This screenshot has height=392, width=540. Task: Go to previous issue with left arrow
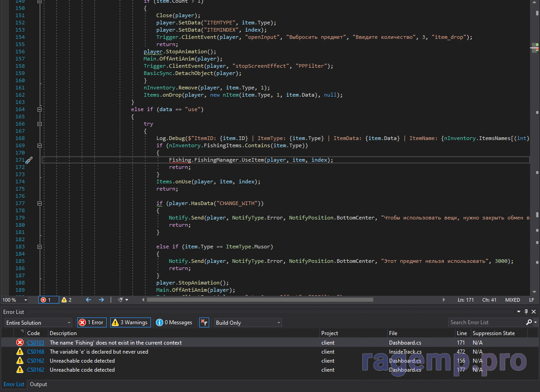[x=88, y=300]
